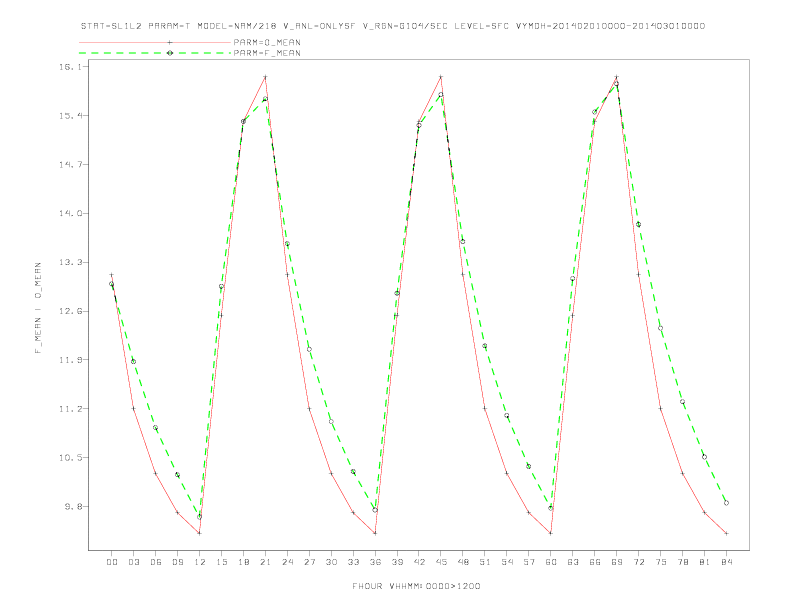Click F_MEAN circle marker at hour 03

tap(133, 362)
